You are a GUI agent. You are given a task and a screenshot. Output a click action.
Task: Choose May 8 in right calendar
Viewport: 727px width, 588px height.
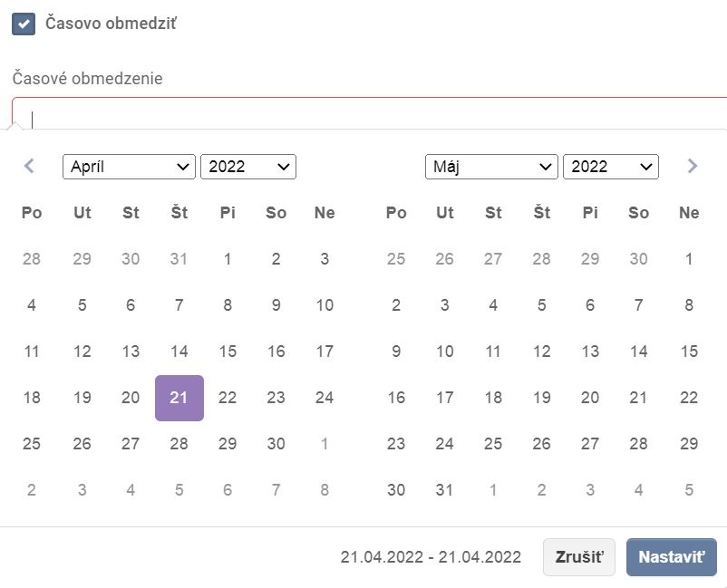point(689,305)
